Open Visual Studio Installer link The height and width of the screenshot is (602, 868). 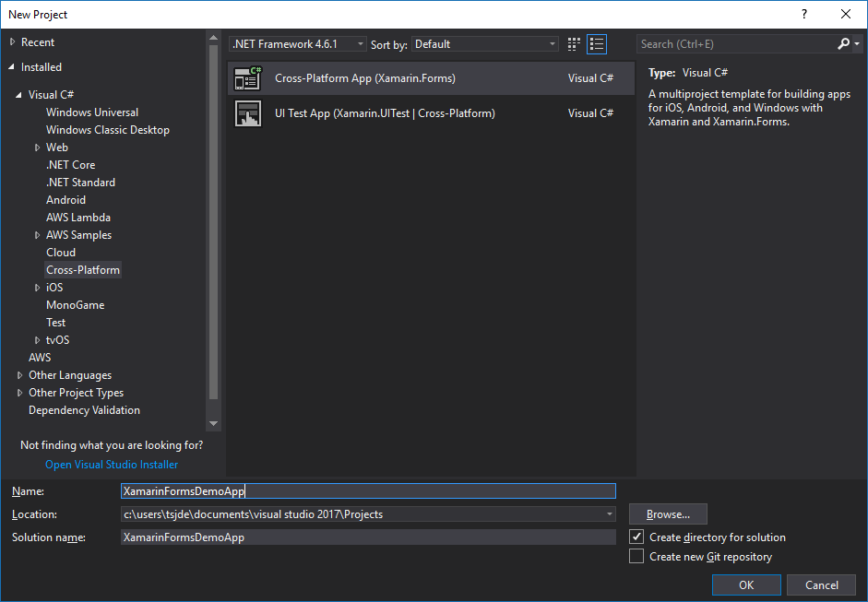[112, 465]
